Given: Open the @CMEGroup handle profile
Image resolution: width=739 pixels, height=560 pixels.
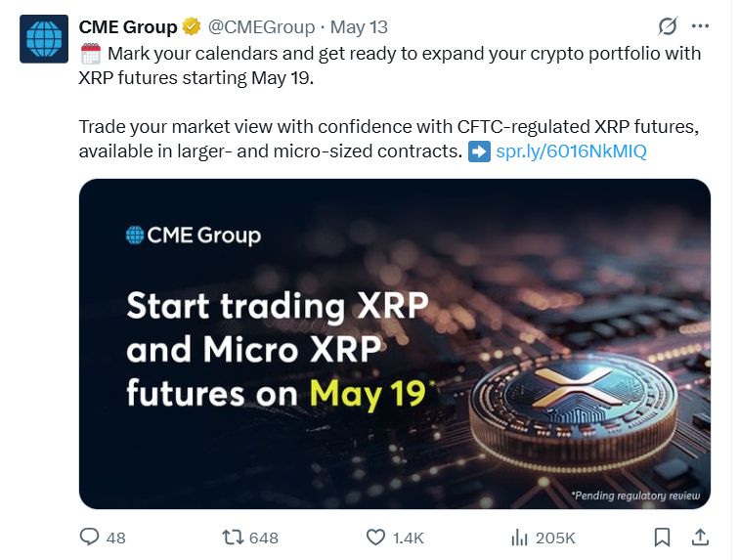Looking at the screenshot, I should pyautogui.click(x=262, y=27).
